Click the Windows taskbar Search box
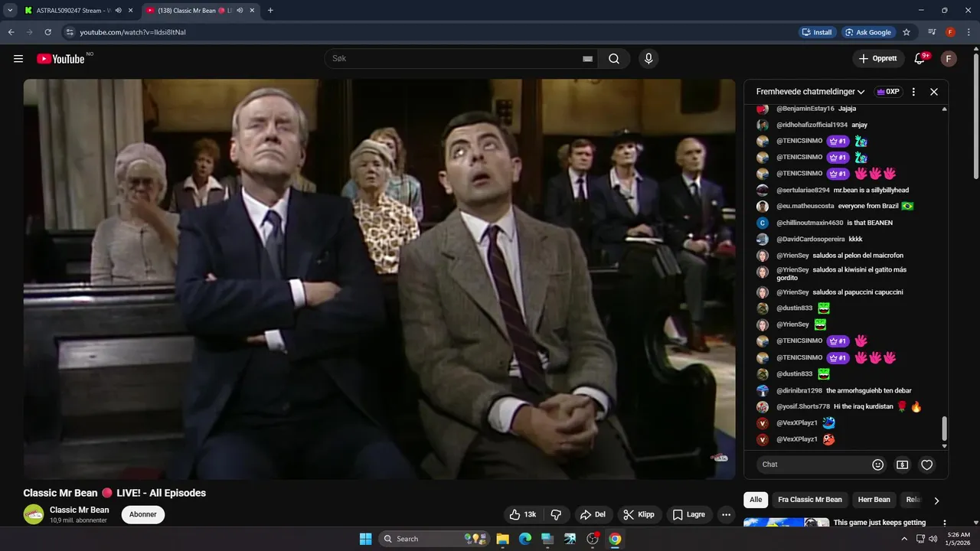 click(x=433, y=539)
